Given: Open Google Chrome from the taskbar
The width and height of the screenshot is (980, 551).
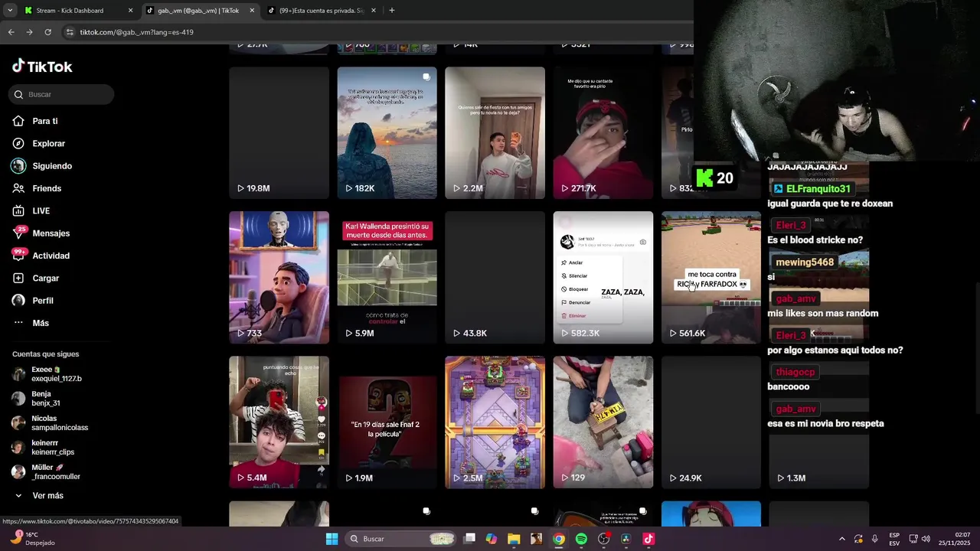Looking at the screenshot, I should click(559, 539).
